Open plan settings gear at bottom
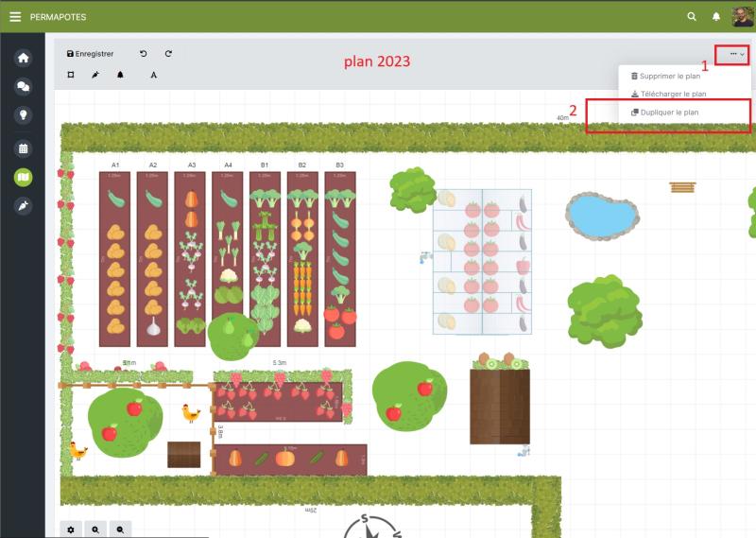Screen dimensions: 756x538 (x=71, y=530)
